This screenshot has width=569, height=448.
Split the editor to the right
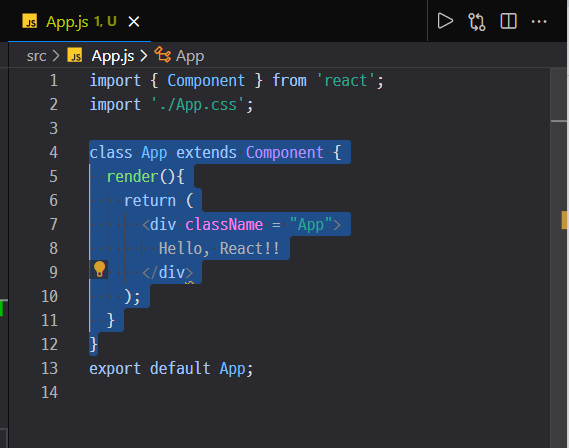click(x=508, y=21)
